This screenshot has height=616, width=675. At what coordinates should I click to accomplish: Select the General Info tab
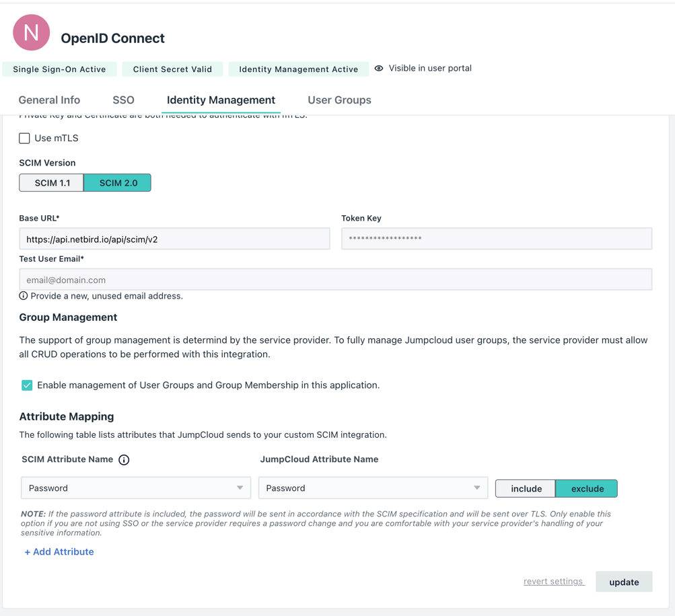click(x=49, y=100)
